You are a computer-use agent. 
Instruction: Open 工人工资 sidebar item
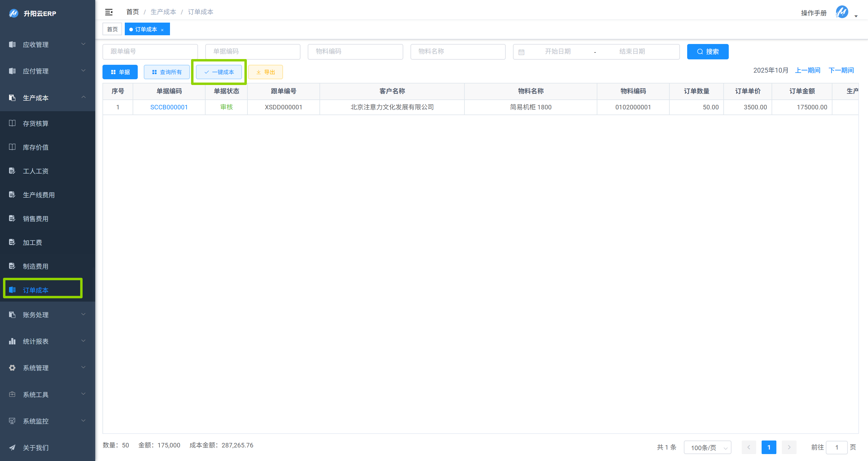[35, 171]
